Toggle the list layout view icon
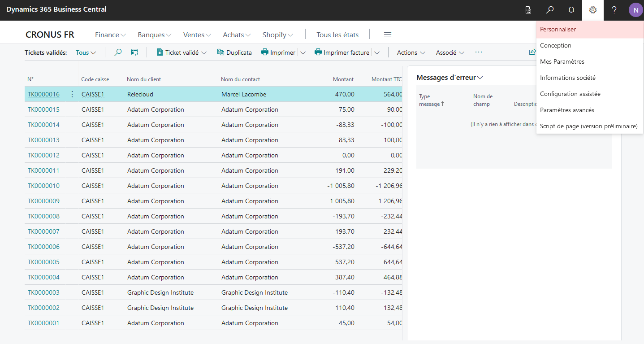The image size is (644, 344). tap(134, 52)
